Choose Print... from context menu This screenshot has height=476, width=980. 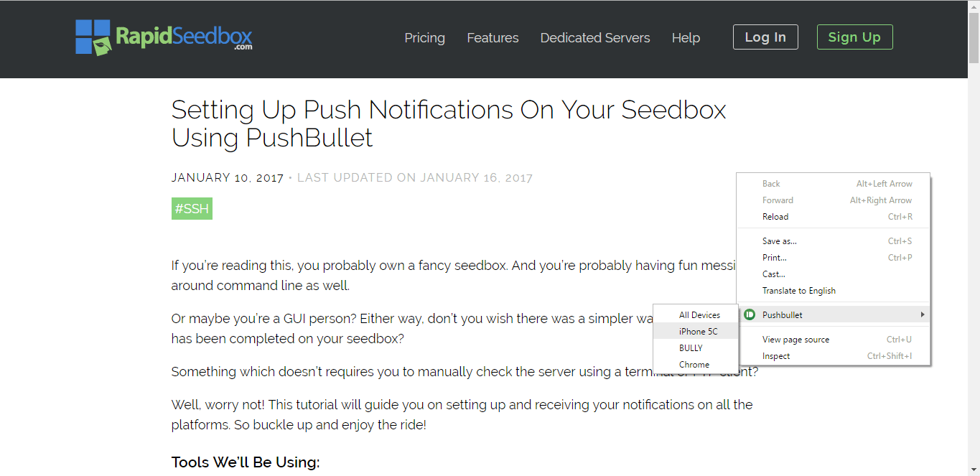(834, 258)
